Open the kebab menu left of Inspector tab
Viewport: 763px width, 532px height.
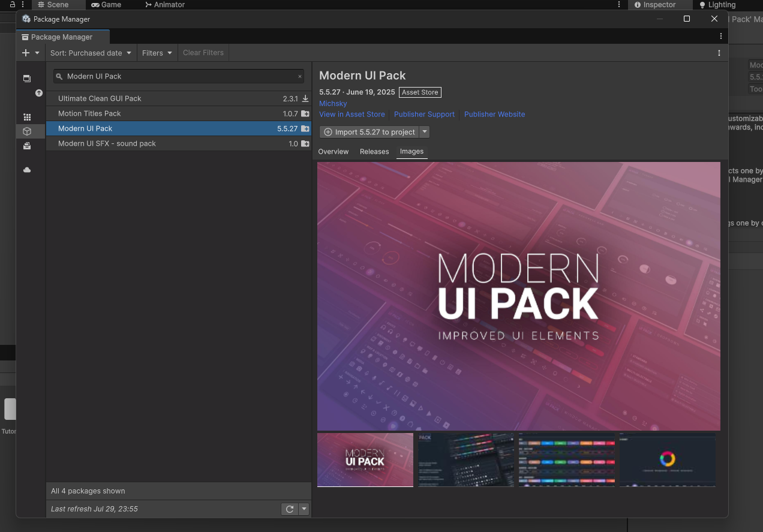pyautogui.click(x=619, y=5)
